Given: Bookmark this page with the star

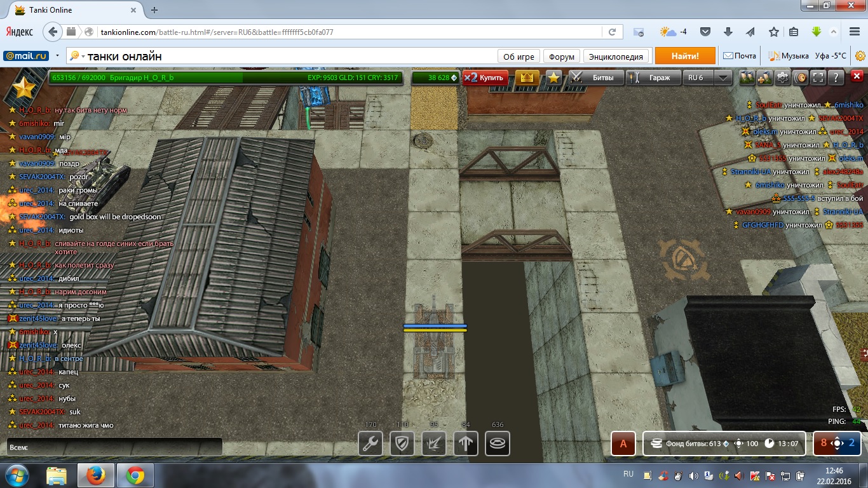Looking at the screenshot, I should click(774, 32).
